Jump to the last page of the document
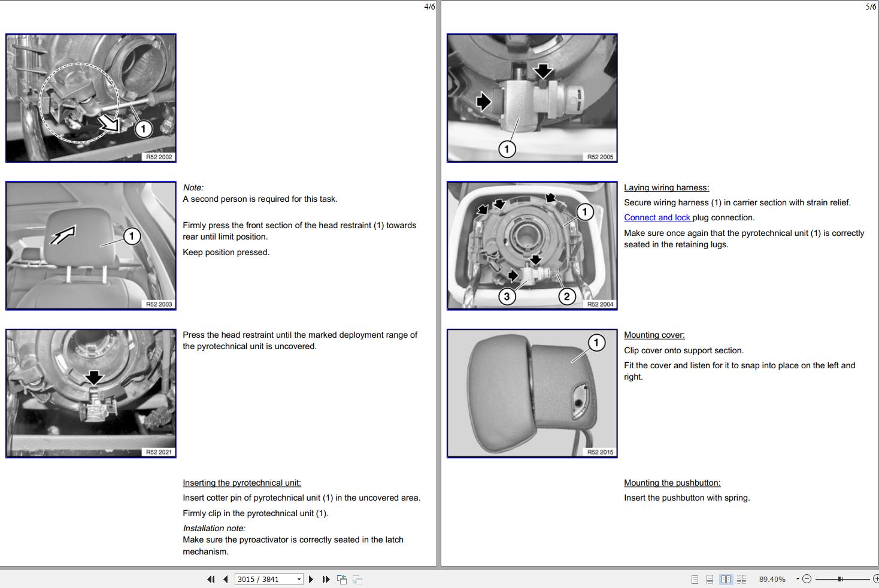Screen dimensions: 879x588 326,579
